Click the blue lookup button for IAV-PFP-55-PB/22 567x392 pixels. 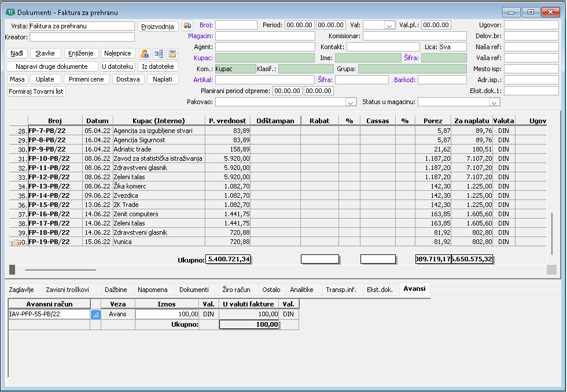click(95, 315)
